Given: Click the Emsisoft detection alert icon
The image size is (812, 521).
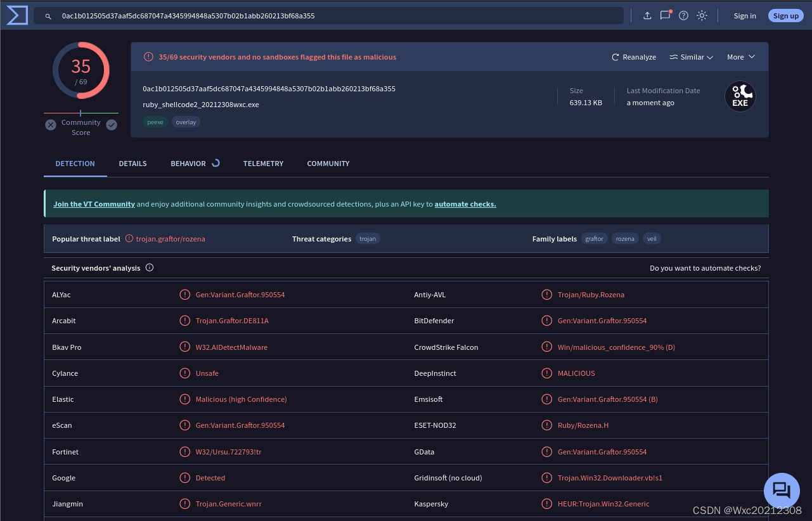Looking at the screenshot, I should pyautogui.click(x=546, y=399).
